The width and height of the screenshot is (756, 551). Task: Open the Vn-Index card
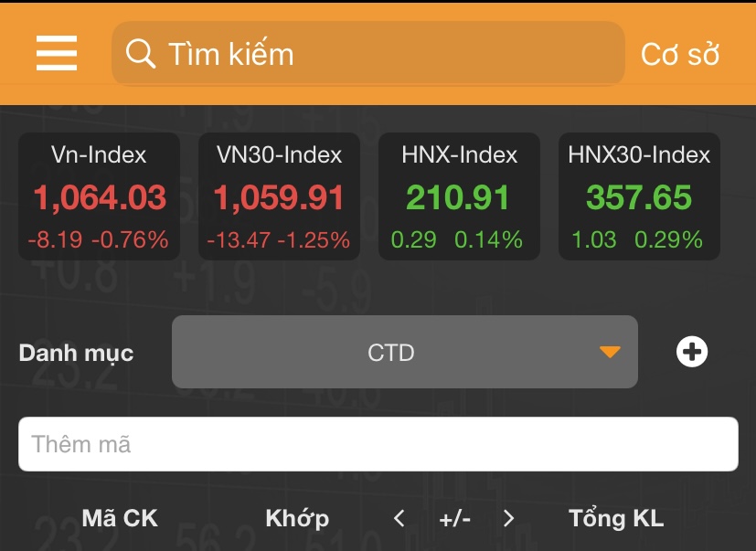click(100, 196)
